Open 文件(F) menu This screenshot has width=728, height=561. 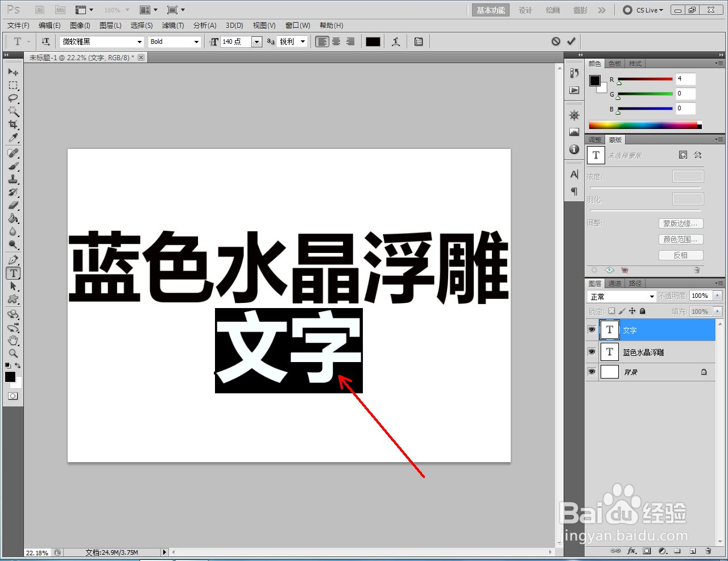(x=18, y=26)
